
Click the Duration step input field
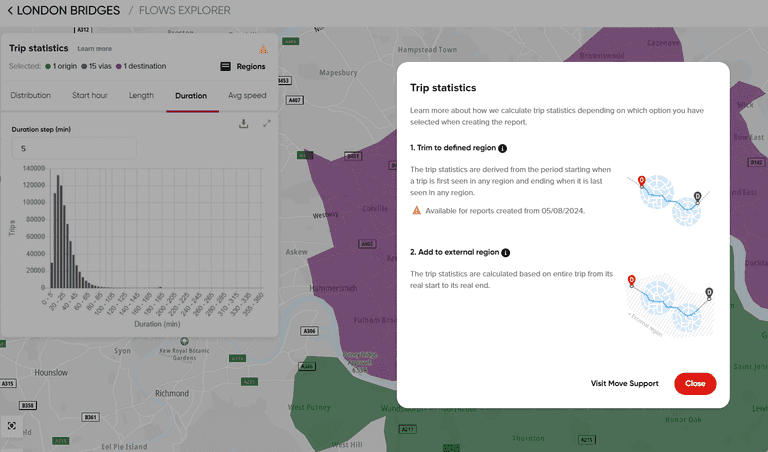pos(74,148)
